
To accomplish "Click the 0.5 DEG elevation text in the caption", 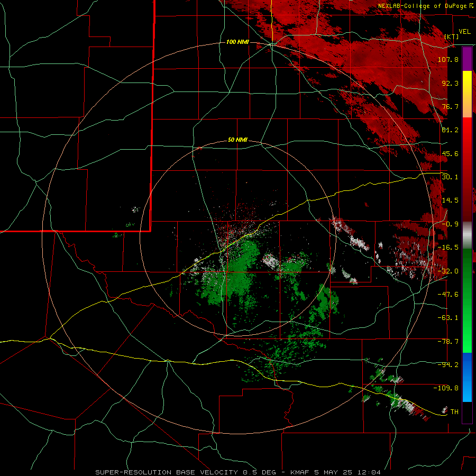I will point(259,472).
